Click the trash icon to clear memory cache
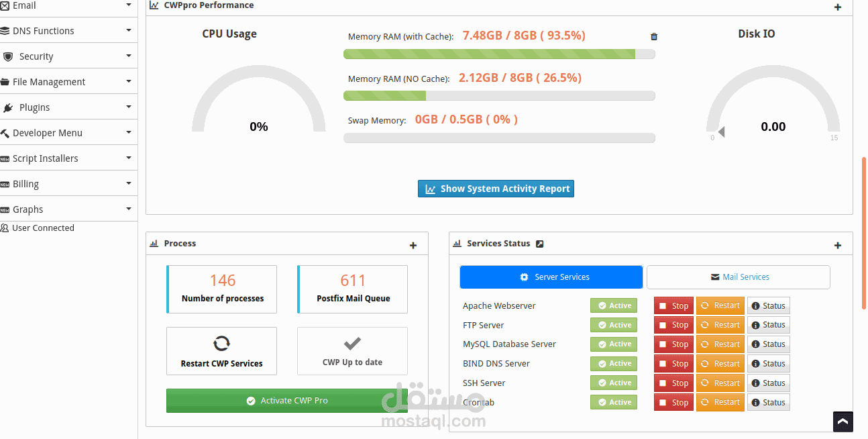This screenshot has height=439, width=868. point(654,37)
